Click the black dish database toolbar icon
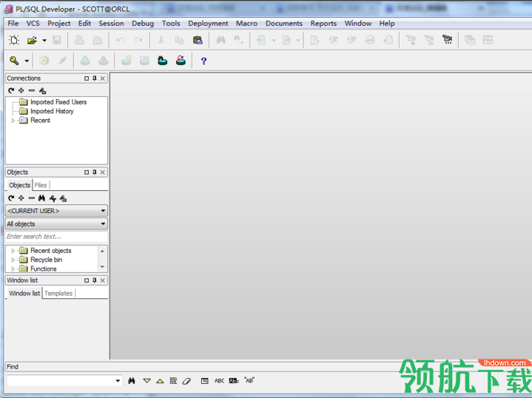 tap(163, 61)
